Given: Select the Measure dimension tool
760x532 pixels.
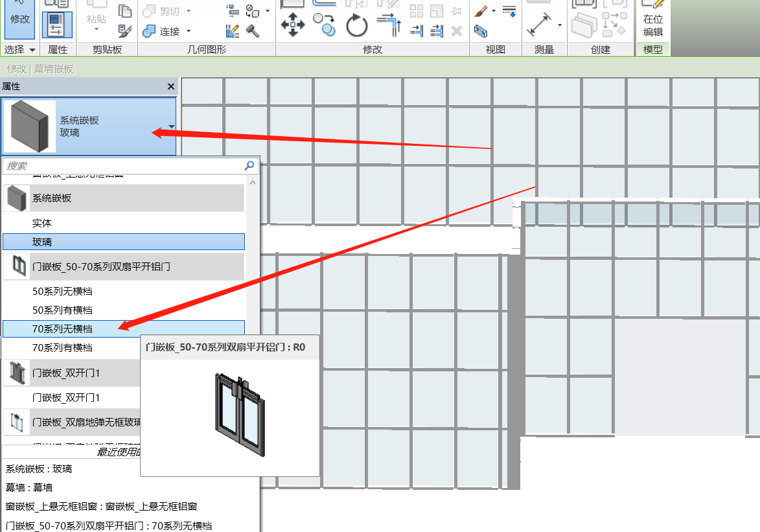Looking at the screenshot, I should [x=538, y=25].
